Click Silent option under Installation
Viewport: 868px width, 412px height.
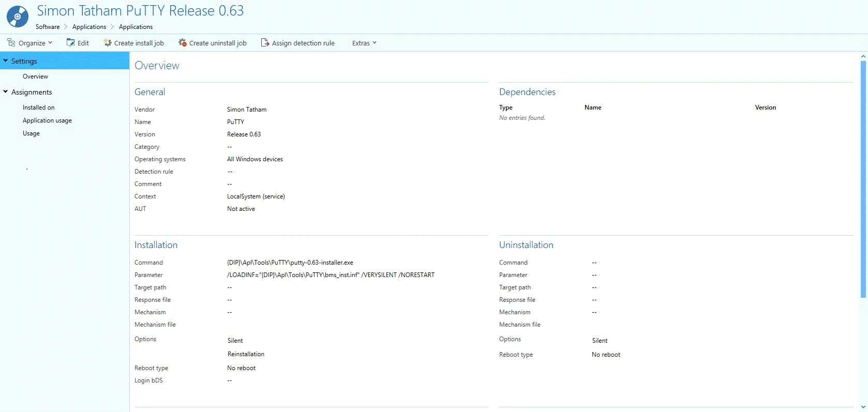[x=235, y=341]
